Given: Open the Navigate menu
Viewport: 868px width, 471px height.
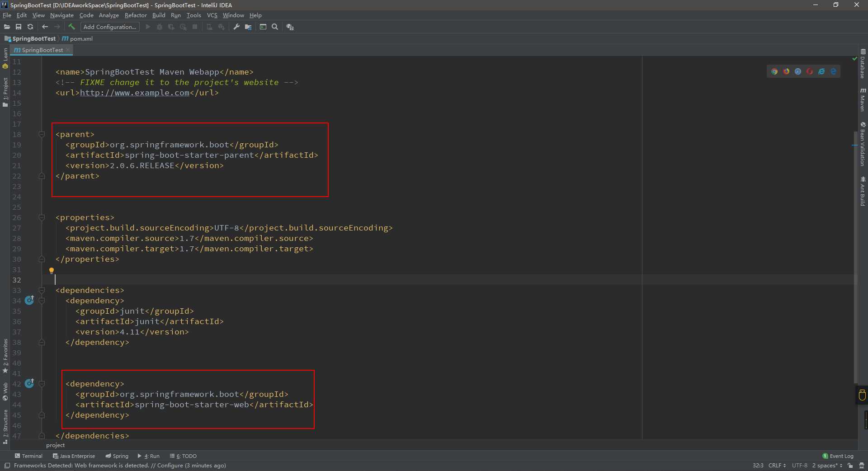Looking at the screenshot, I should (x=62, y=15).
